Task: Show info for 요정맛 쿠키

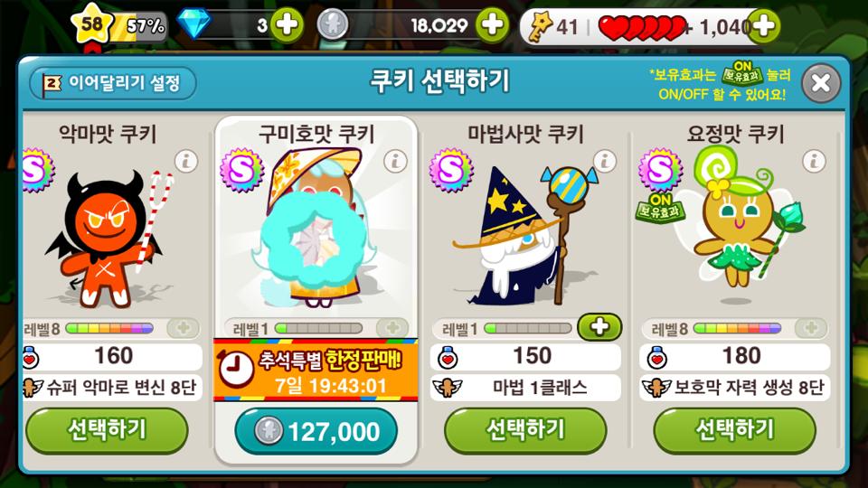Action: point(814,161)
